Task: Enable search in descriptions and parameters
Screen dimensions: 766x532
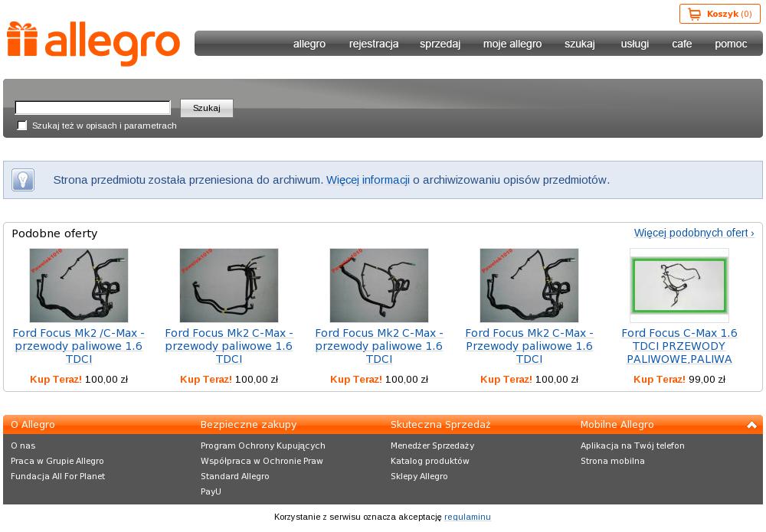Action: pyautogui.click(x=22, y=126)
